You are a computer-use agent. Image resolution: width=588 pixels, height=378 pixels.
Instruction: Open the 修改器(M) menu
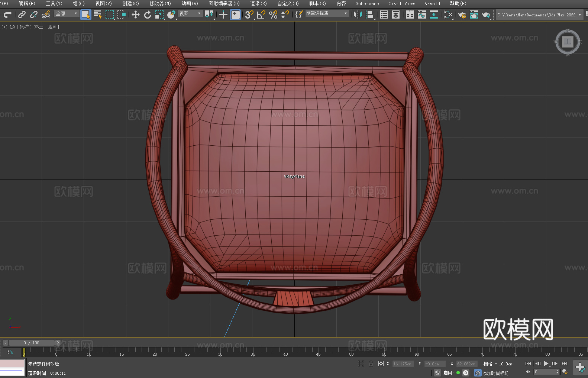tap(160, 3)
